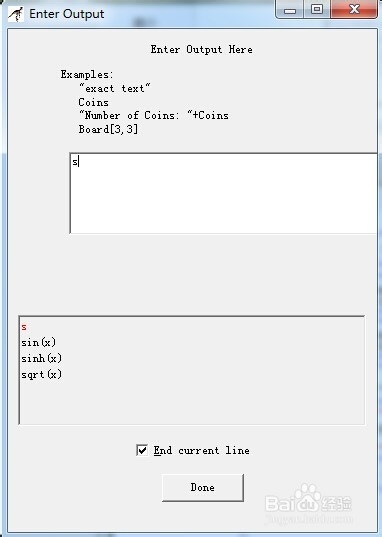Click the RAPTOR dinosaur icon in title bar
Viewport: 382px width, 537px height.
point(15,14)
